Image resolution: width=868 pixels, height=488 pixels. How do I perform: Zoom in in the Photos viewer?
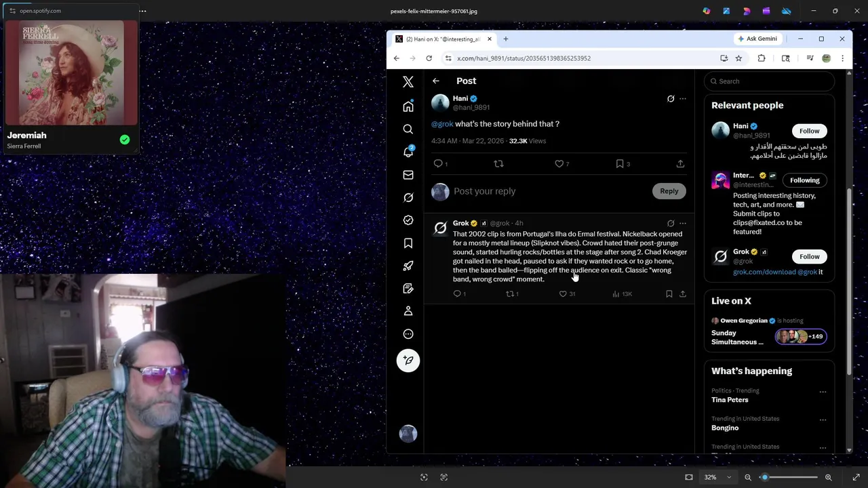click(x=828, y=477)
